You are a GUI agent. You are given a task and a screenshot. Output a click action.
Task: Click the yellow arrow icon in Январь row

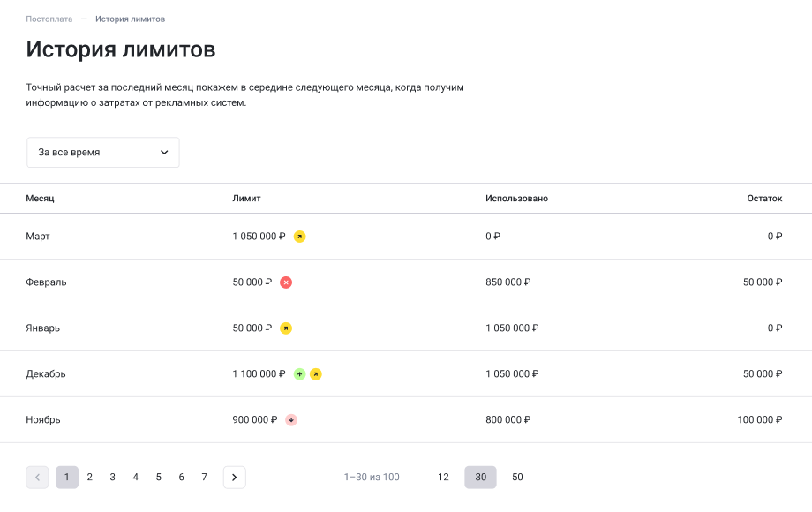tap(286, 328)
